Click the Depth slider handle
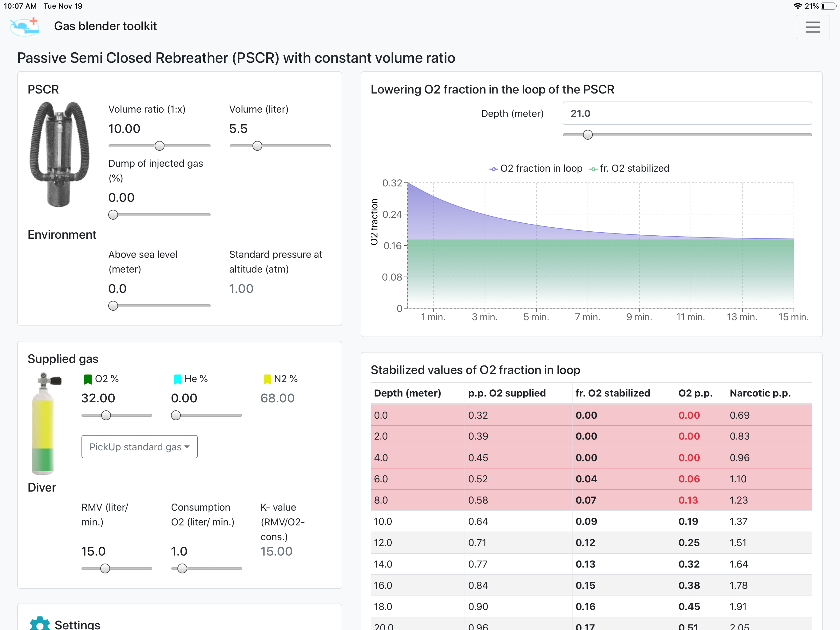This screenshot has height=630, width=840. pyautogui.click(x=588, y=135)
